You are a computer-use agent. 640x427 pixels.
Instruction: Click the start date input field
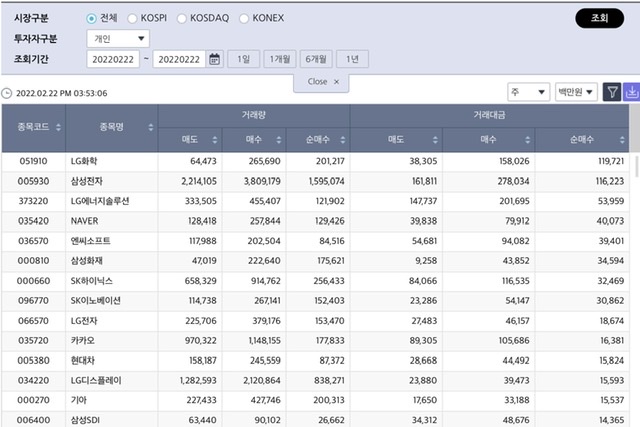[x=114, y=60]
